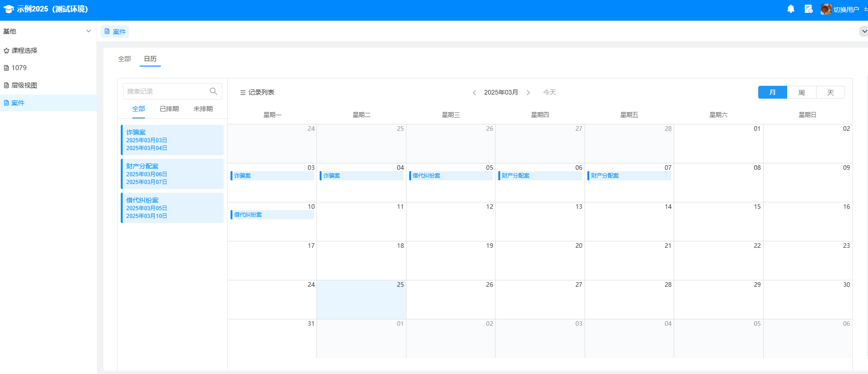Click the user avatar picture
This screenshot has height=374, width=868.
pyautogui.click(x=826, y=9)
